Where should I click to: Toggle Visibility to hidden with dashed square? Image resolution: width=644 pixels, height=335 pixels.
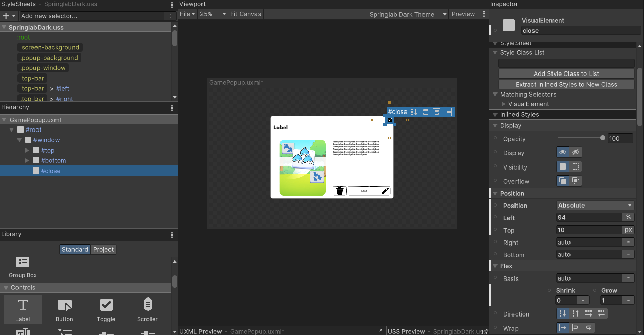pyautogui.click(x=576, y=166)
